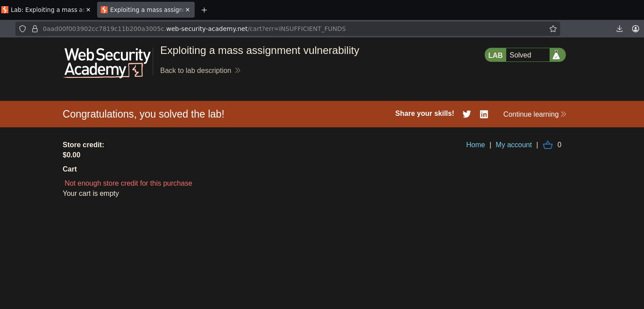Click the 'Share your skills!' label
This screenshot has height=309, width=644.
pyautogui.click(x=425, y=114)
